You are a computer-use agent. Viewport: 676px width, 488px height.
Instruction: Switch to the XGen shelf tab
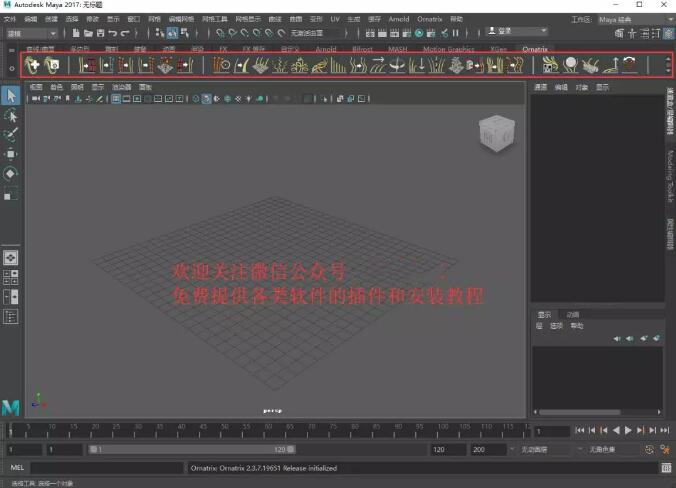click(496, 48)
